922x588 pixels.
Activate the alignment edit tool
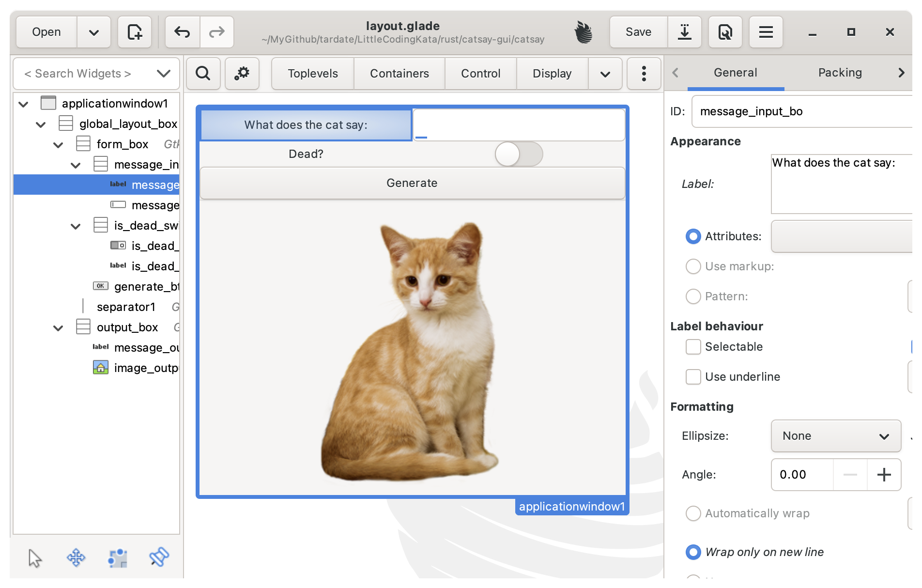(159, 557)
